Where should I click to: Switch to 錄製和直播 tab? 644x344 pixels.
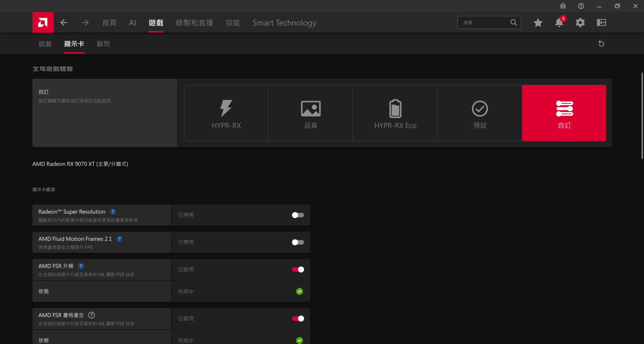[x=194, y=23]
